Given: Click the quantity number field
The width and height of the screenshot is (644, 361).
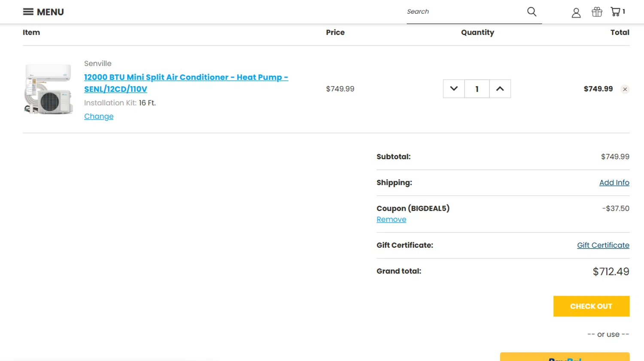Looking at the screenshot, I should [477, 89].
